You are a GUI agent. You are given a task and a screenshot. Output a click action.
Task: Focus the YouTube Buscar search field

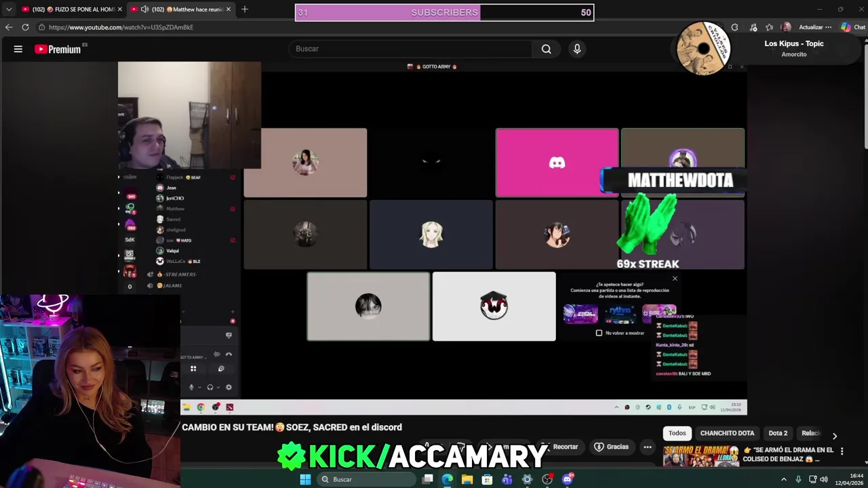[410, 49]
